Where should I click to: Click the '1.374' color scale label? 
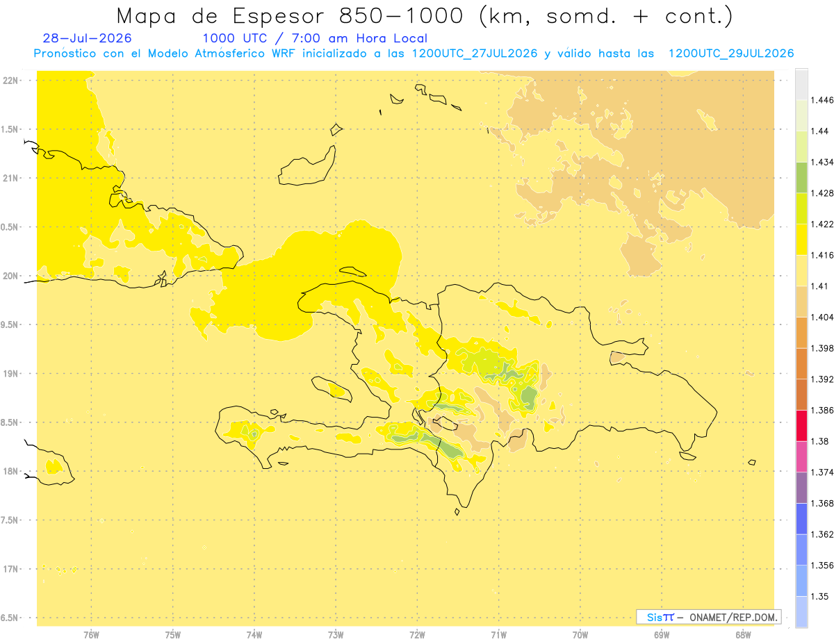pyautogui.click(x=822, y=472)
